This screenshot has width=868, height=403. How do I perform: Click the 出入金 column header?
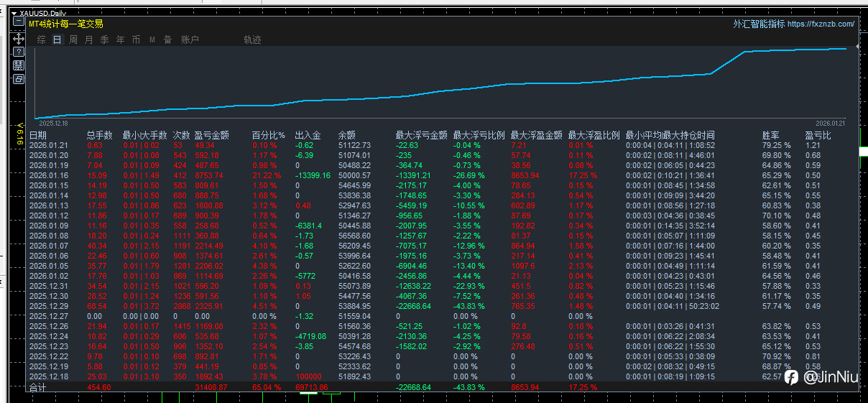pyautogui.click(x=308, y=135)
